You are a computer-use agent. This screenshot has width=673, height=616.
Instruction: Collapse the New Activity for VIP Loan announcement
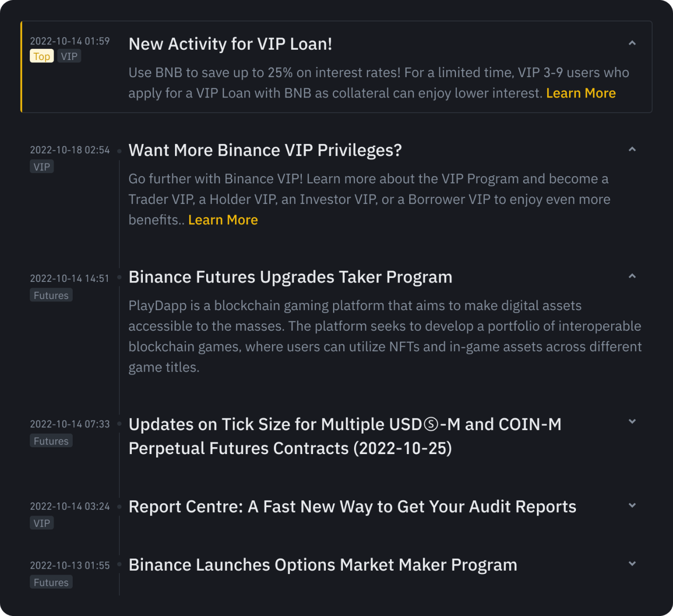click(x=633, y=43)
